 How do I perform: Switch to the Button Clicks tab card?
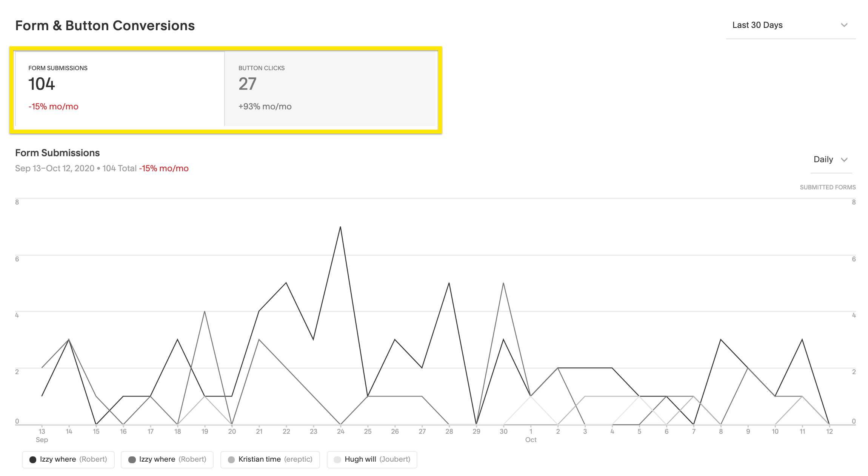click(x=331, y=89)
